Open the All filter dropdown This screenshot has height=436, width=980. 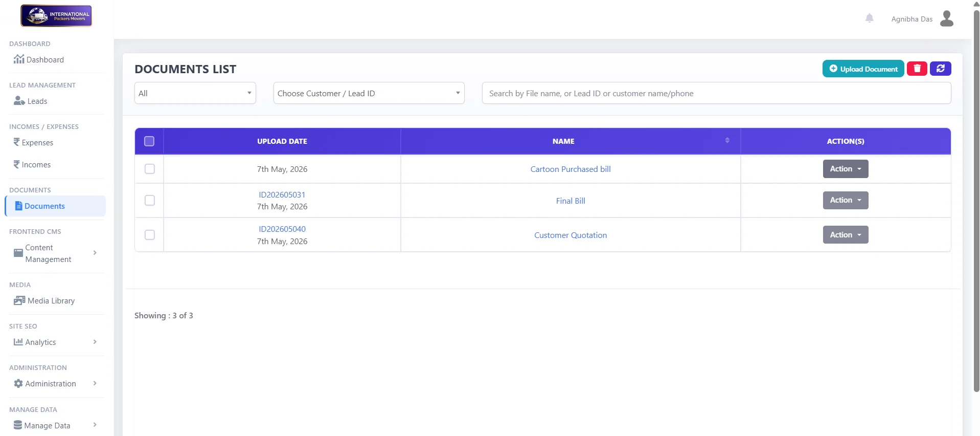(x=195, y=93)
